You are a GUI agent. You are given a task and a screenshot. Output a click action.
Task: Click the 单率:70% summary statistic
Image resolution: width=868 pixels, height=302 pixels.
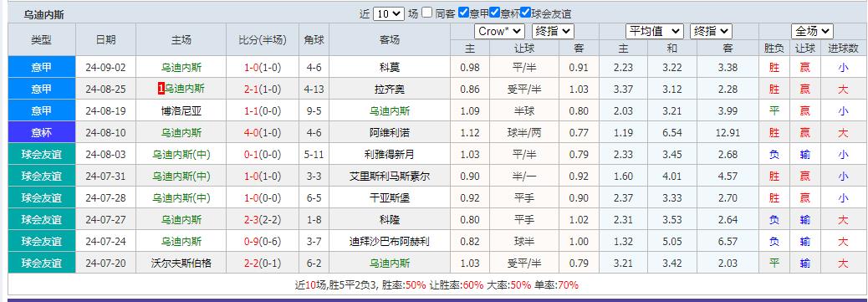[556, 285]
